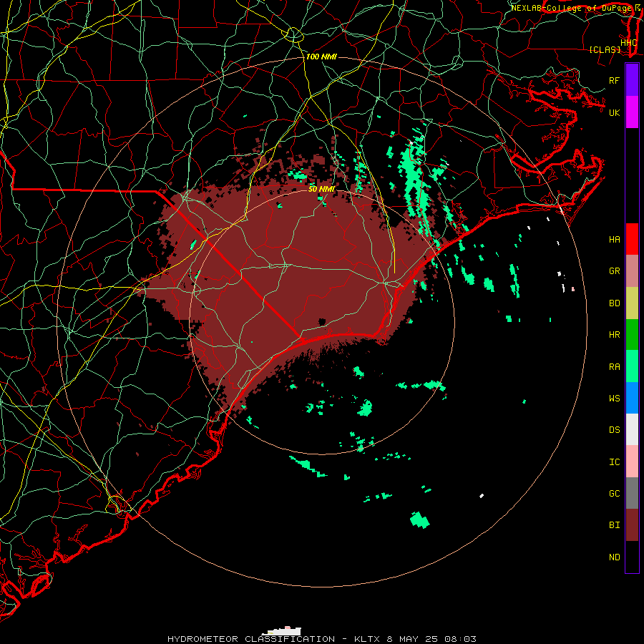Click the UK label beside the legend

pos(614,112)
